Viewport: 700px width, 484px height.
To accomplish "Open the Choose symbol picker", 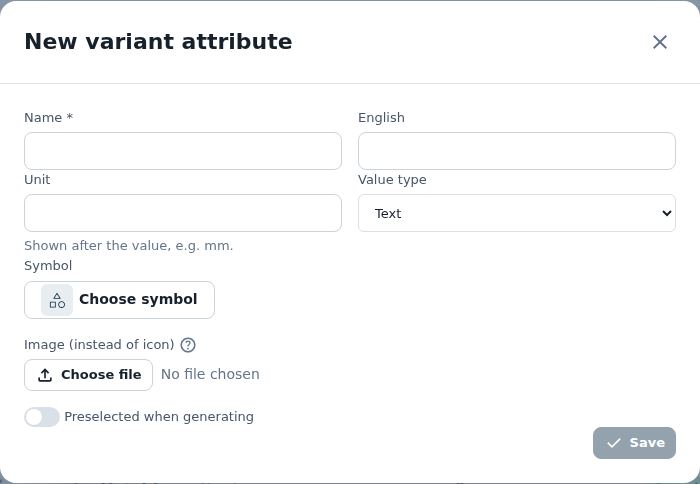I will point(119,300).
